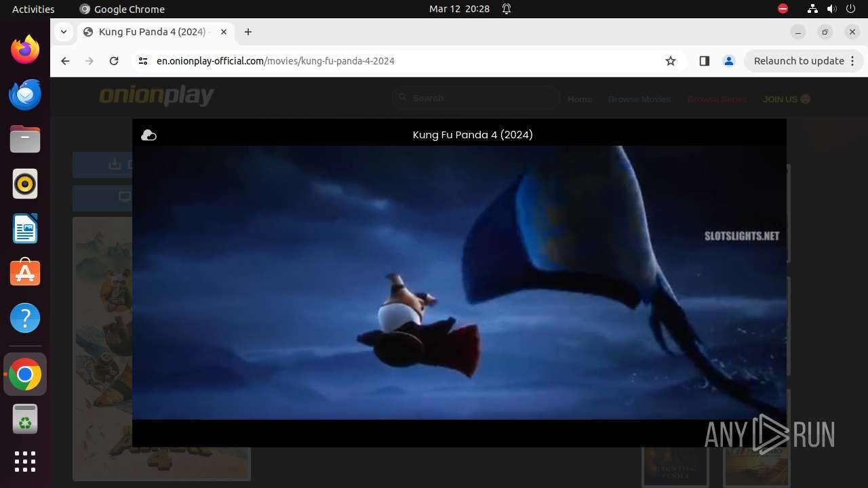Open Help icon in the dock
Image resolution: width=868 pixels, height=488 pixels.
[25, 318]
